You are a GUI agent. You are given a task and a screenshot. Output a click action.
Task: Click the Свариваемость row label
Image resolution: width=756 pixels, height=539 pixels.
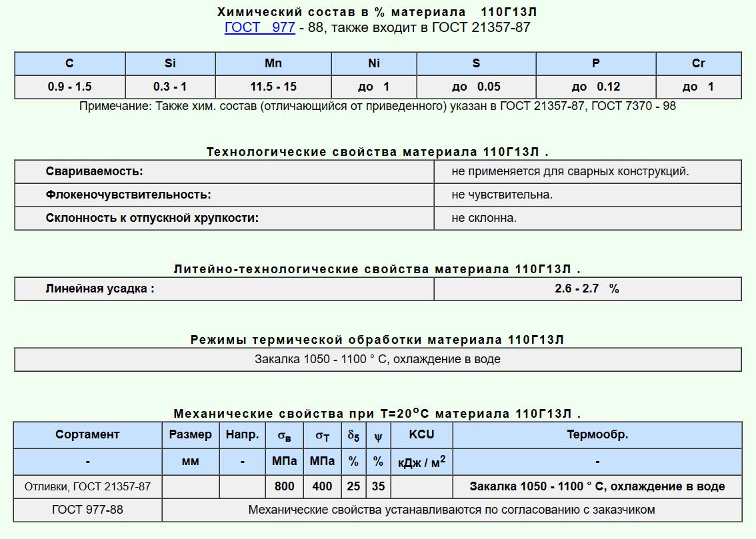tap(94, 171)
